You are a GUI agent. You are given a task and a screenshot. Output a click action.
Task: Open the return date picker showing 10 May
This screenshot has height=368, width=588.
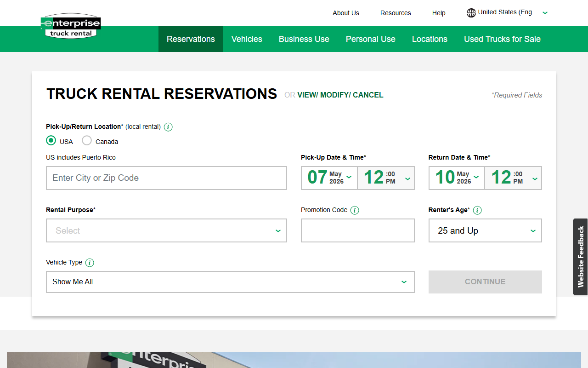(x=457, y=178)
